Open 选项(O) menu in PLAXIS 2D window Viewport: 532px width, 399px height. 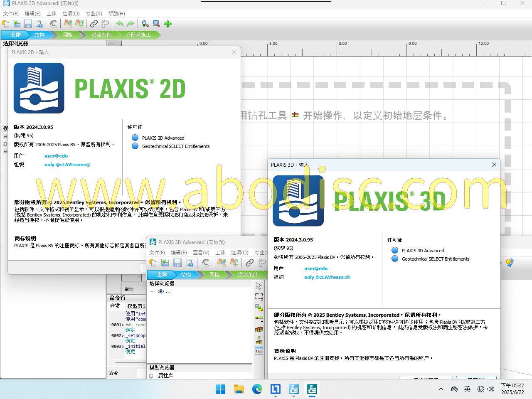pyautogui.click(x=71, y=14)
